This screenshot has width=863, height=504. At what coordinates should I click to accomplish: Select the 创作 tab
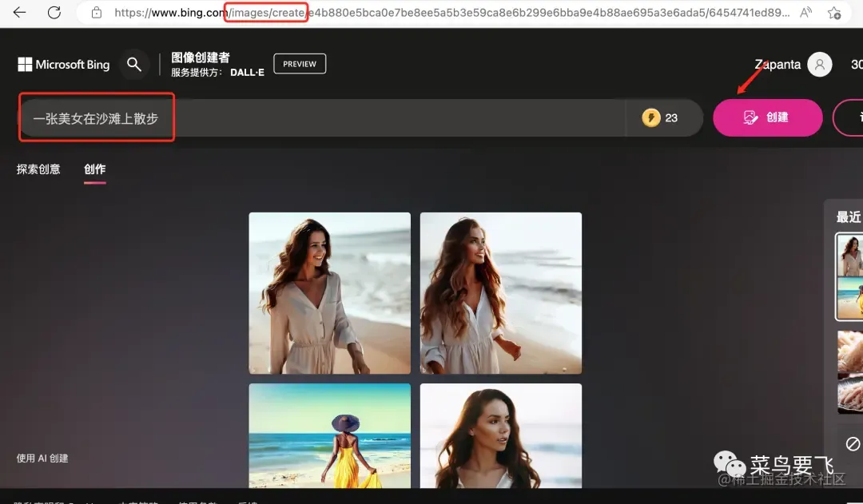click(94, 169)
